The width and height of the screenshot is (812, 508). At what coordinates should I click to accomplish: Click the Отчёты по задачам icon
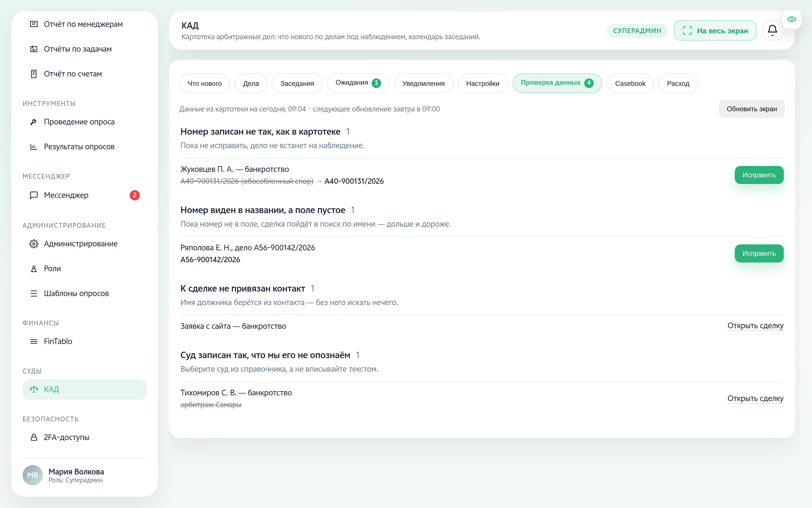pos(34,49)
